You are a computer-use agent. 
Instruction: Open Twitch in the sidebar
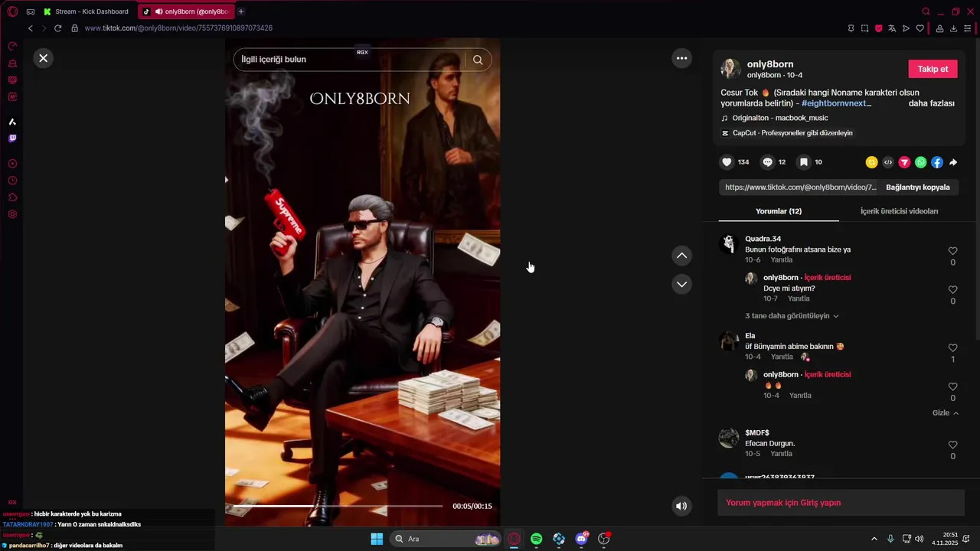tap(12, 139)
